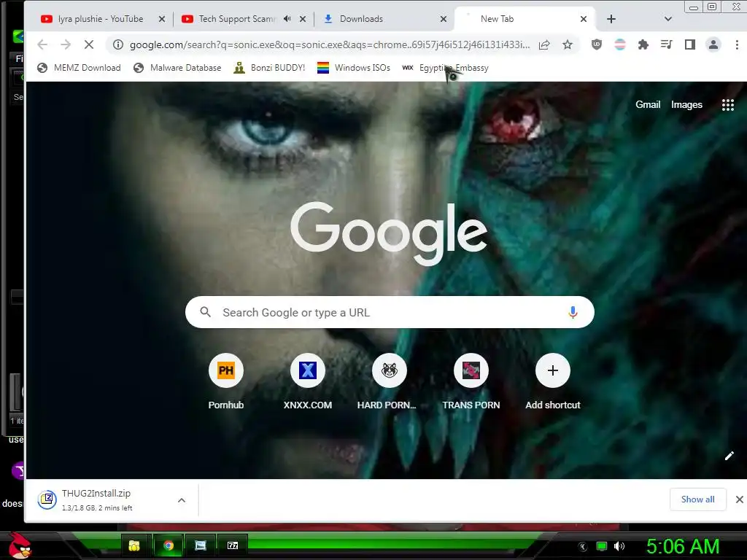This screenshot has width=747, height=560.
Task: View site information icon in address bar
Action: click(118, 44)
